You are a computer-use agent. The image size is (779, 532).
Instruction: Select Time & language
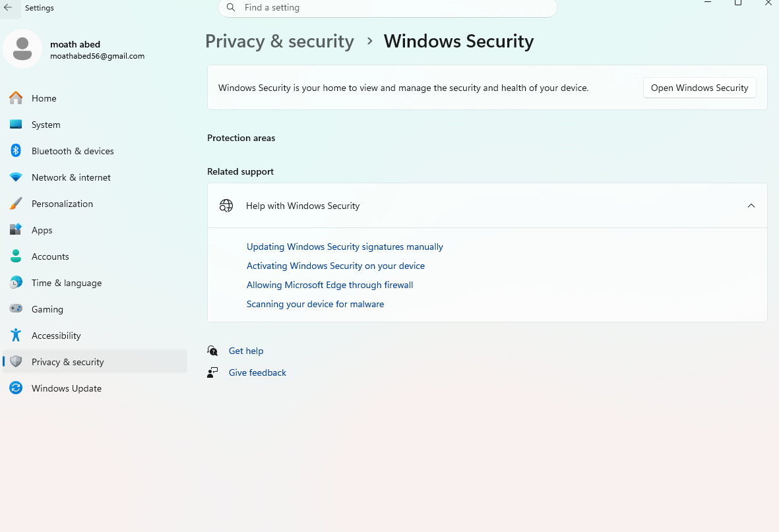[95, 283]
